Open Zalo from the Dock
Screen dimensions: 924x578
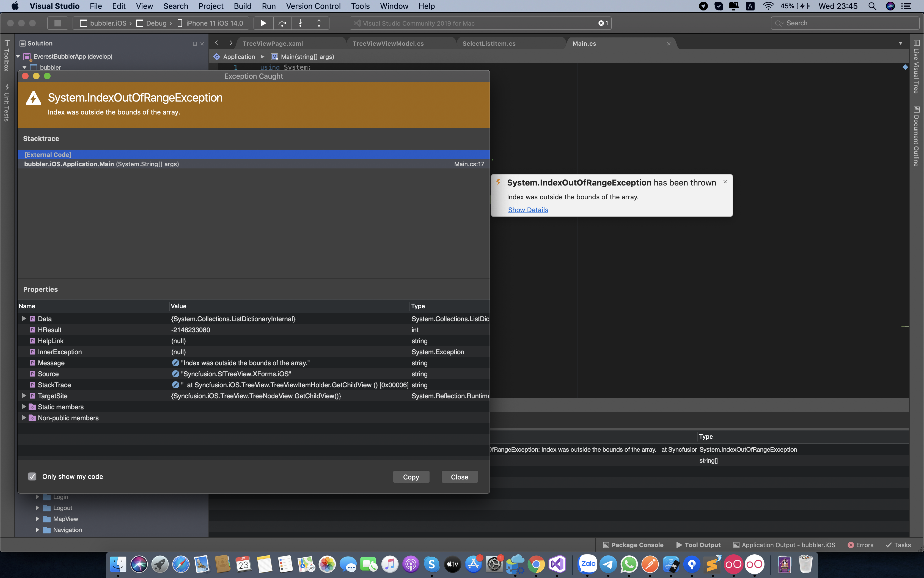[x=587, y=564]
